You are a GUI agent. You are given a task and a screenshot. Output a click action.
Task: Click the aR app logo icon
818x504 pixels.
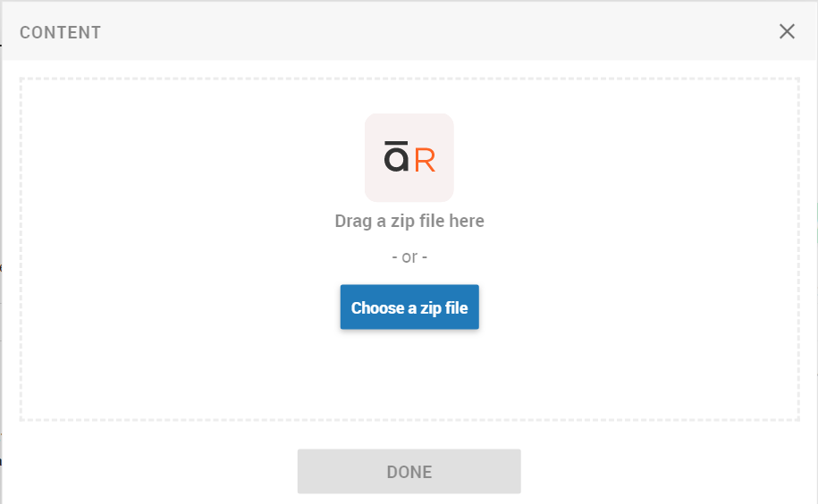(409, 157)
